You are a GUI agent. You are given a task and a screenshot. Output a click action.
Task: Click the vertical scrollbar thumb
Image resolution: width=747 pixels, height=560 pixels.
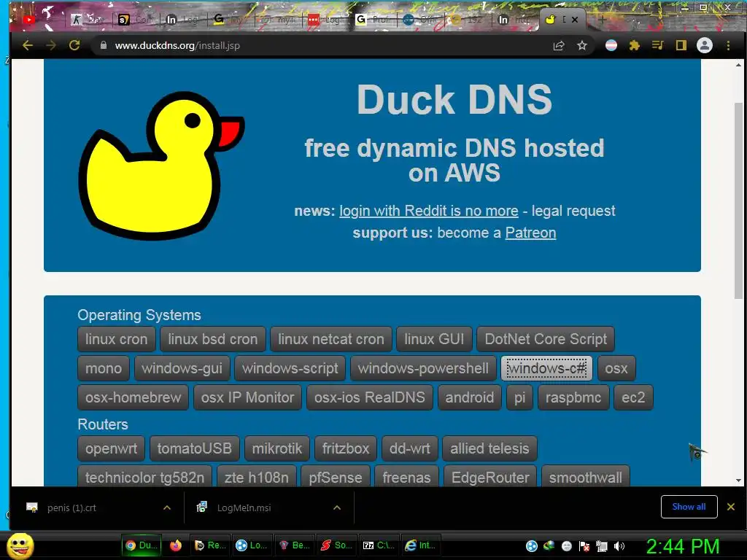click(738, 201)
